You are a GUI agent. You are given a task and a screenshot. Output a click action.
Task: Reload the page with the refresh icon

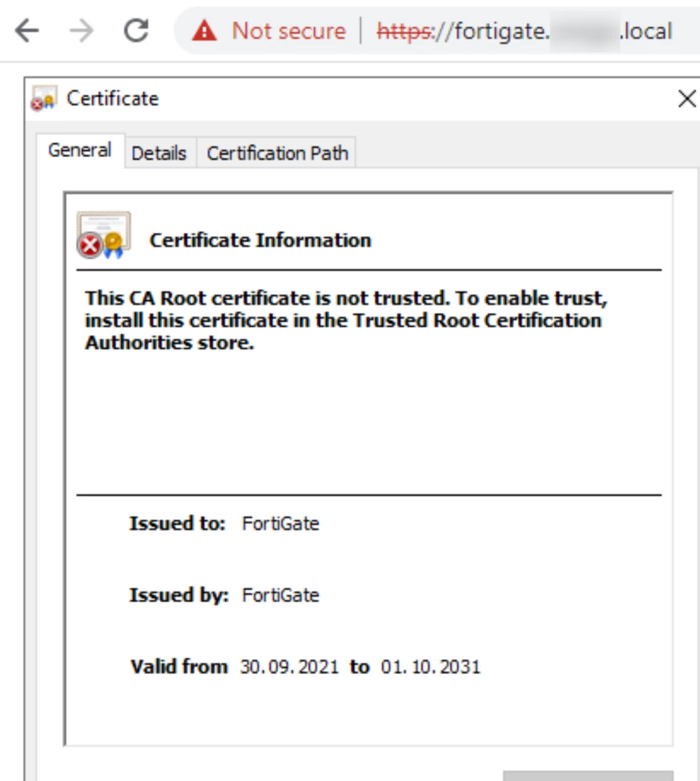136,31
